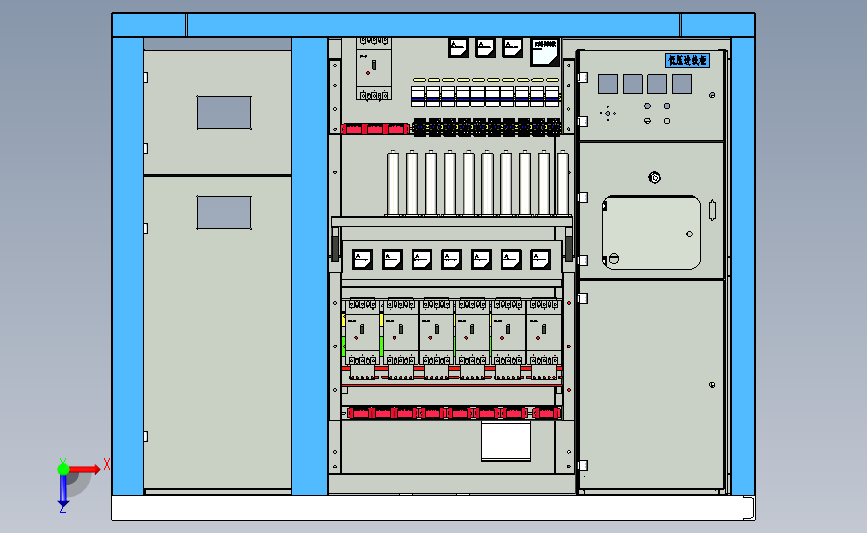Select the single breaker at top-left of center cabinet
The height and width of the screenshot is (533, 867).
pyautogui.click(x=374, y=69)
